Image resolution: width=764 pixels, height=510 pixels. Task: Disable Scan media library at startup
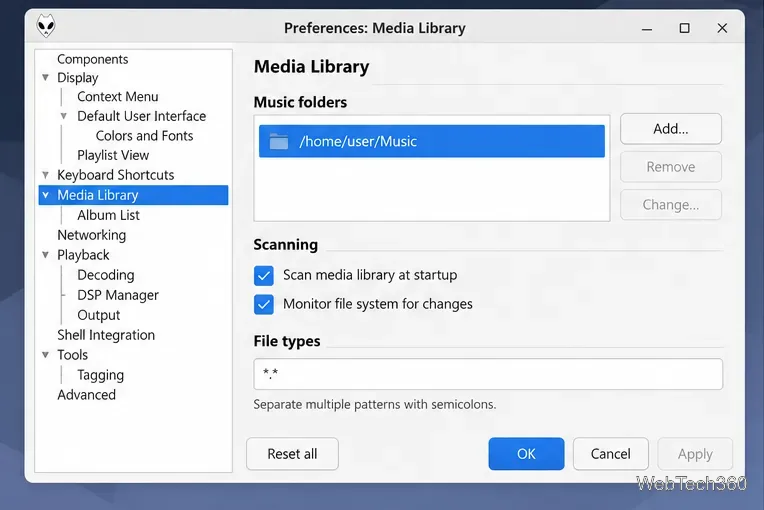pos(264,276)
